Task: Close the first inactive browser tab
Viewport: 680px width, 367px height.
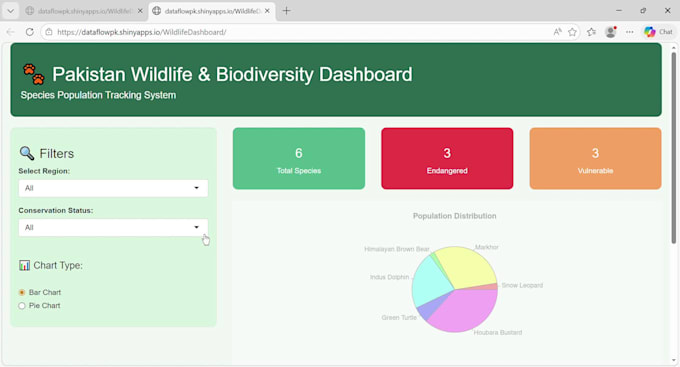Action: pyautogui.click(x=140, y=11)
